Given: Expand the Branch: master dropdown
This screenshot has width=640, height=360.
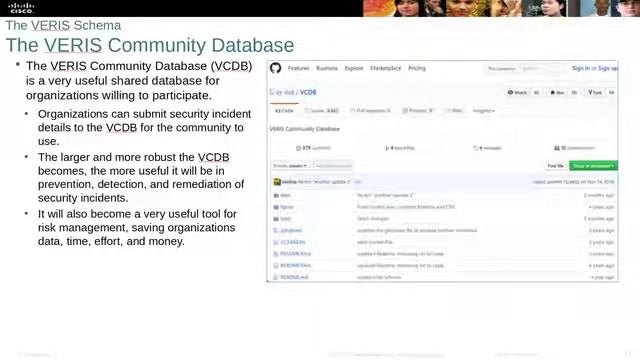Looking at the screenshot, I should tap(290, 166).
